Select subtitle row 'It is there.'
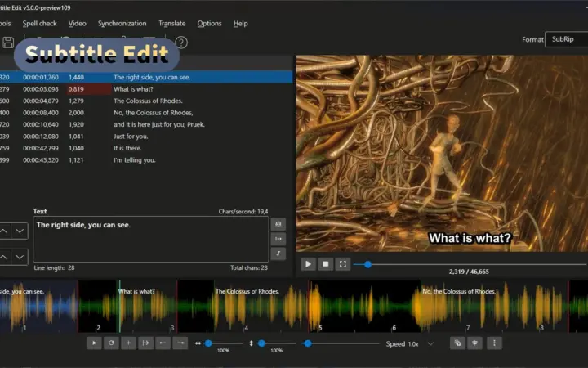 tap(146, 148)
